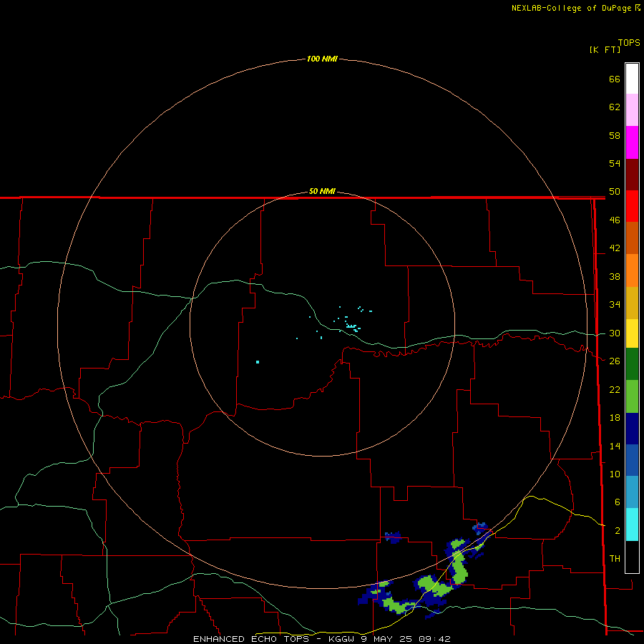Click the 66 legend value
The image size is (644, 644).
[615, 79]
